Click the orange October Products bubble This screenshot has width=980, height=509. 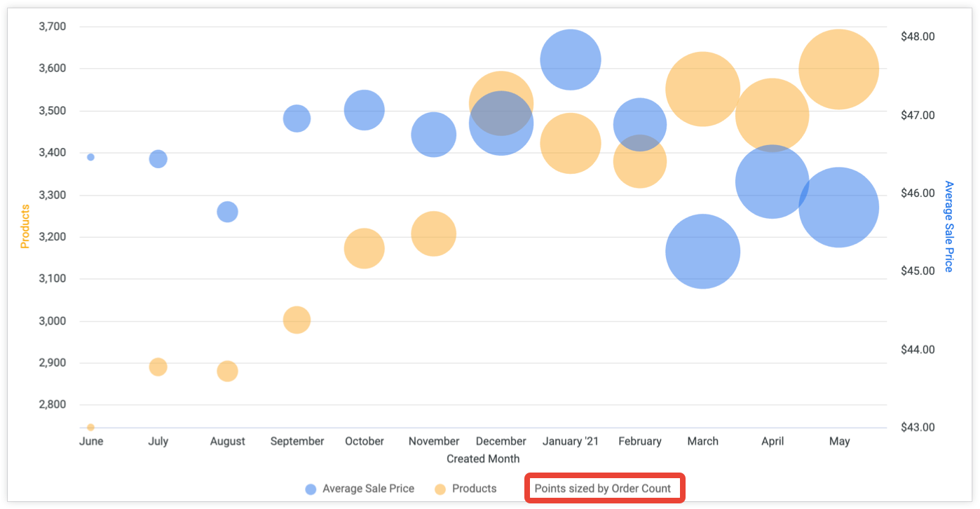364,248
